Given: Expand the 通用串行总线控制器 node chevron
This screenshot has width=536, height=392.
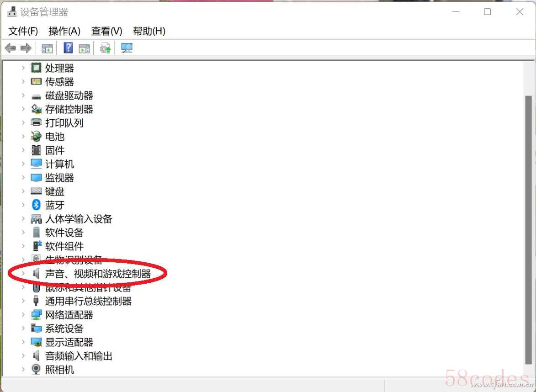Looking at the screenshot, I should click(x=23, y=301).
